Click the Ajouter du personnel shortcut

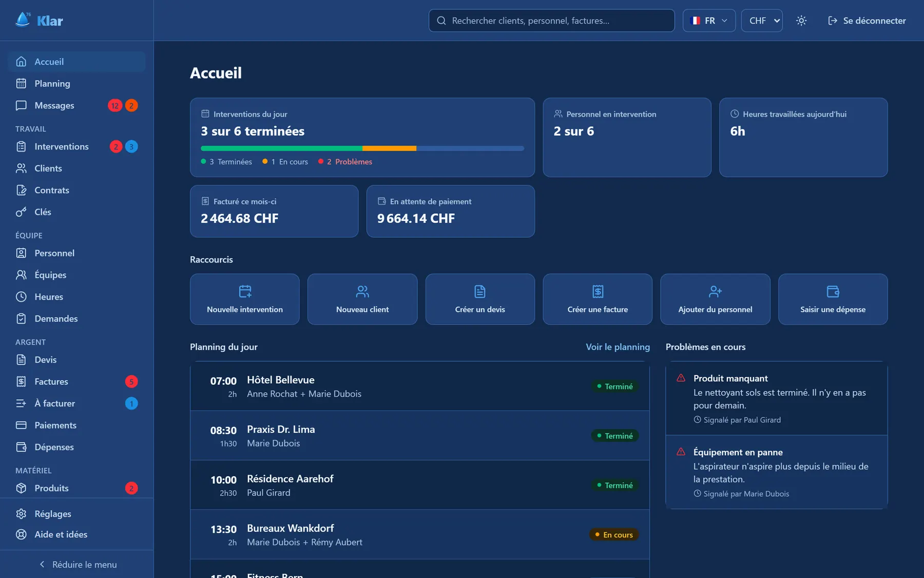click(715, 299)
